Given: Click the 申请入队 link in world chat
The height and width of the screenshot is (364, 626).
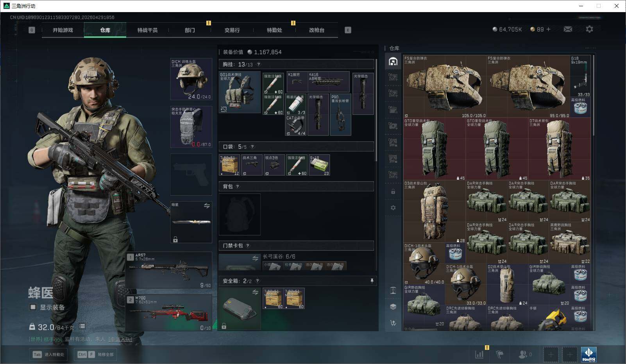Looking at the screenshot, I should coord(120,339).
